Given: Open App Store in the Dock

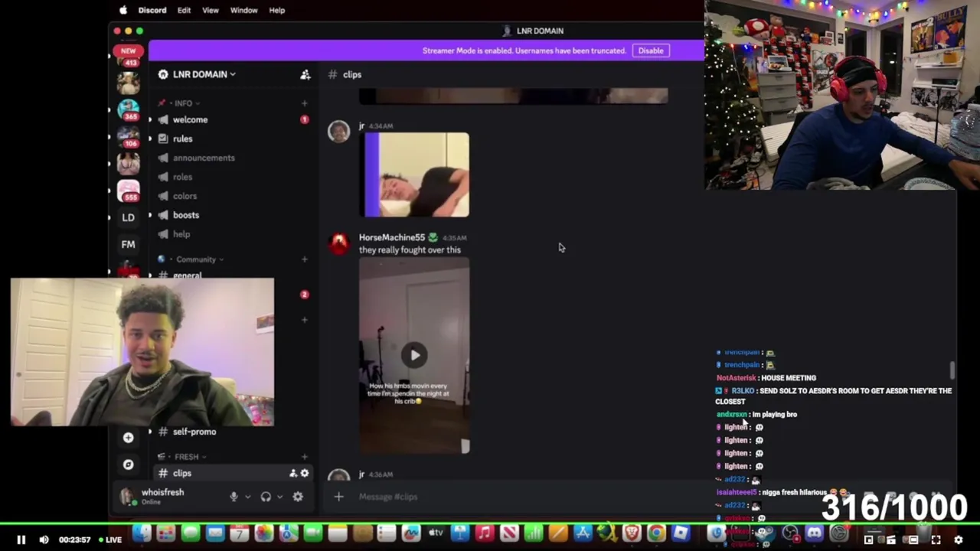Looking at the screenshot, I should (583, 533).
